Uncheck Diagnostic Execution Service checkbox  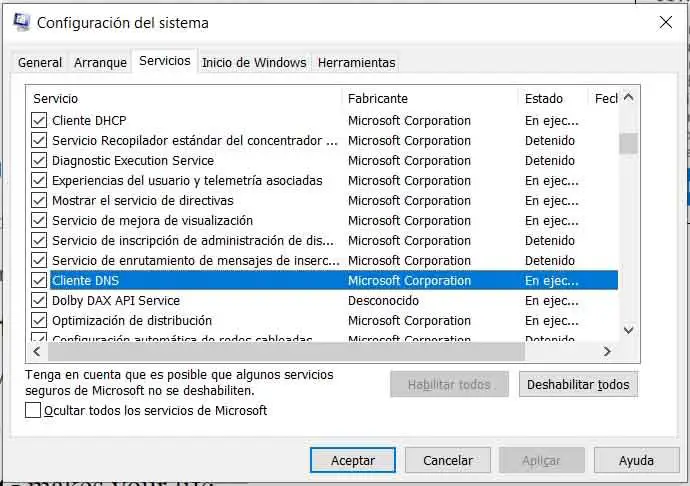(39, 160)
